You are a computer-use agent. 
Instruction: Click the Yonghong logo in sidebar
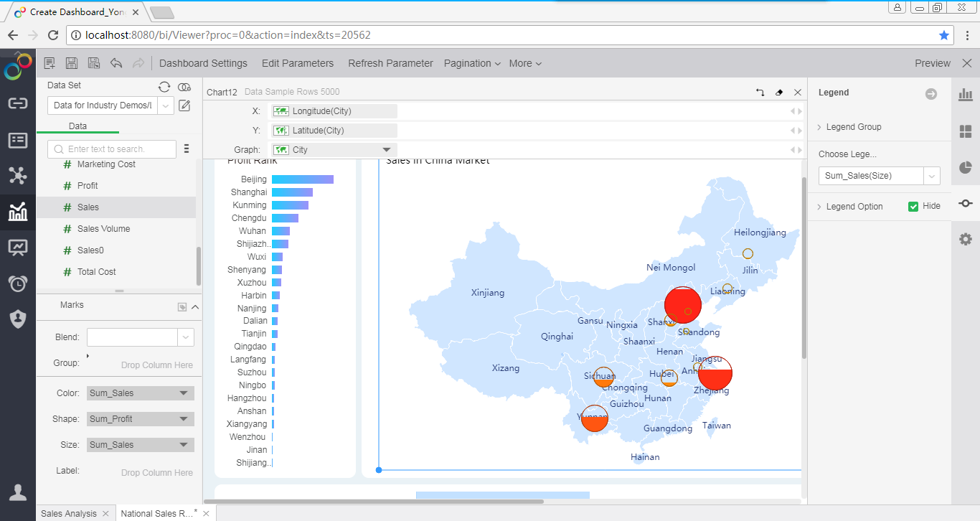point(18,67)
